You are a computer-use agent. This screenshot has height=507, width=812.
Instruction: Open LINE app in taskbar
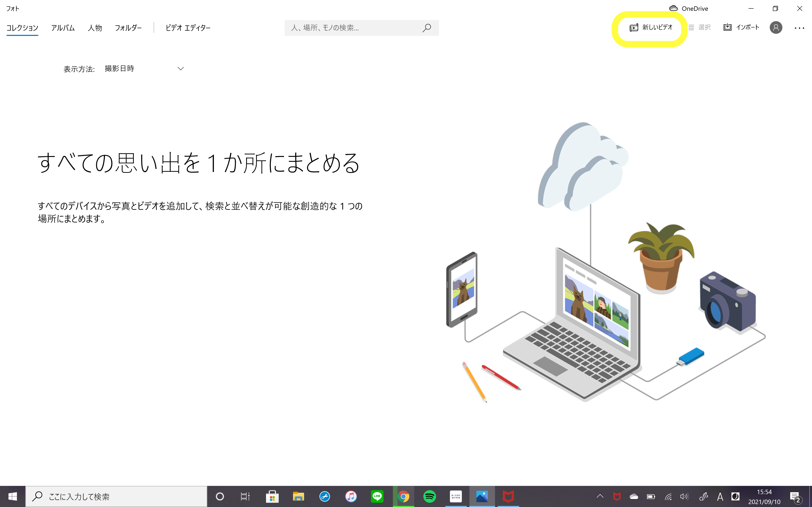coord(377,496)
